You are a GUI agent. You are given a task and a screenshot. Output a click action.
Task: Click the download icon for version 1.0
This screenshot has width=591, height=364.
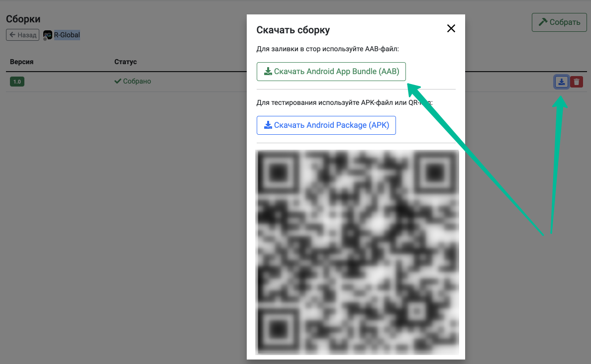(561, 82)
